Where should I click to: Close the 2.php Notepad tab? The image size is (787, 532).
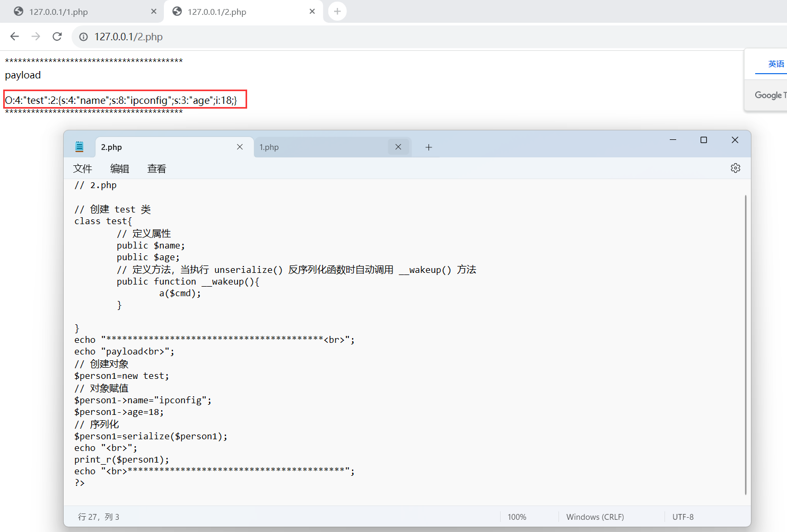[x=240, y=147]
